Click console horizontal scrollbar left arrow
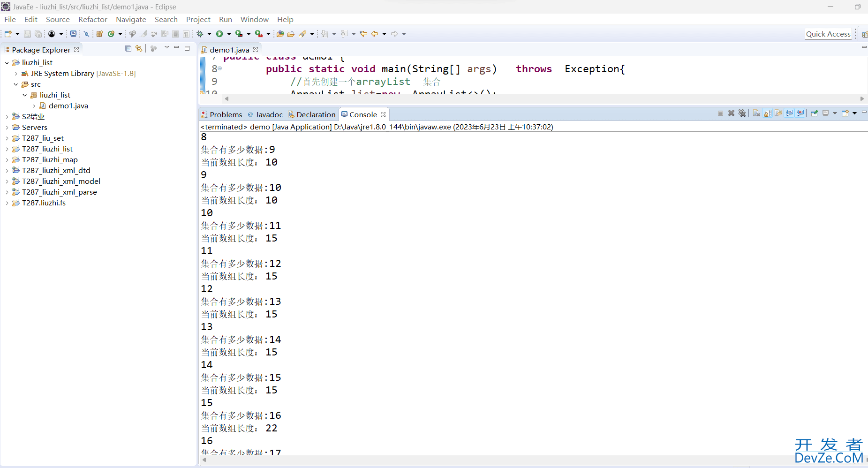The width and height of the screenshot is (868, 468). tap(204, 460)
